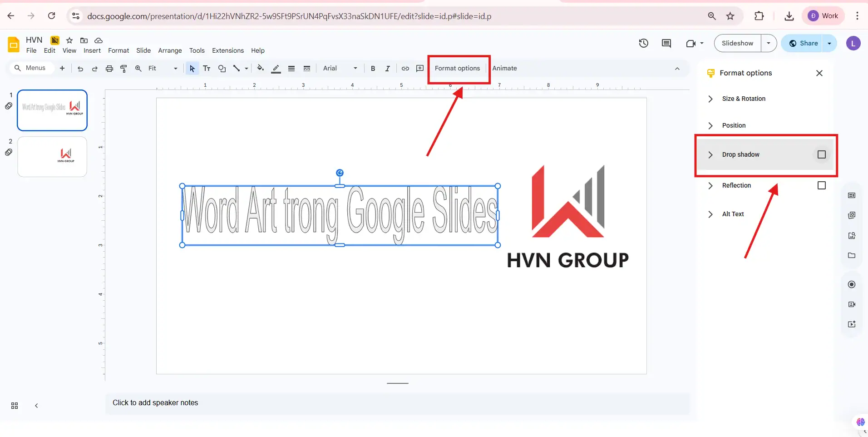Screen dimensions: 868x437
Task: Click the insert link icon
Action: coord(405,69)
